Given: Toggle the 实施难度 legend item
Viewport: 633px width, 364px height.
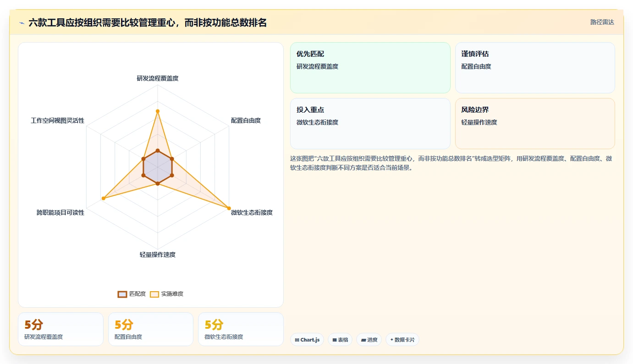Looking at the screenshot, I should click(x=166, y=294).
